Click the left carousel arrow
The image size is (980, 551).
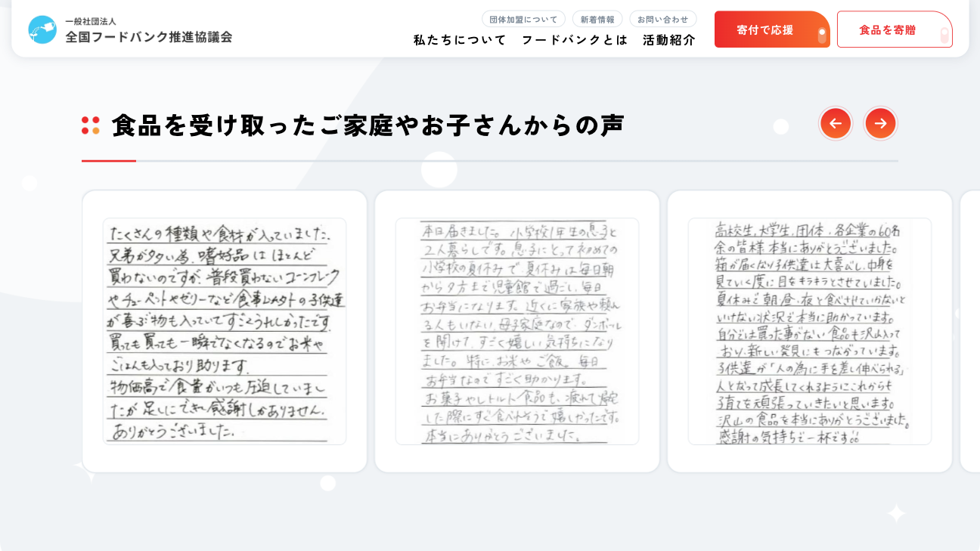(836, 123)
